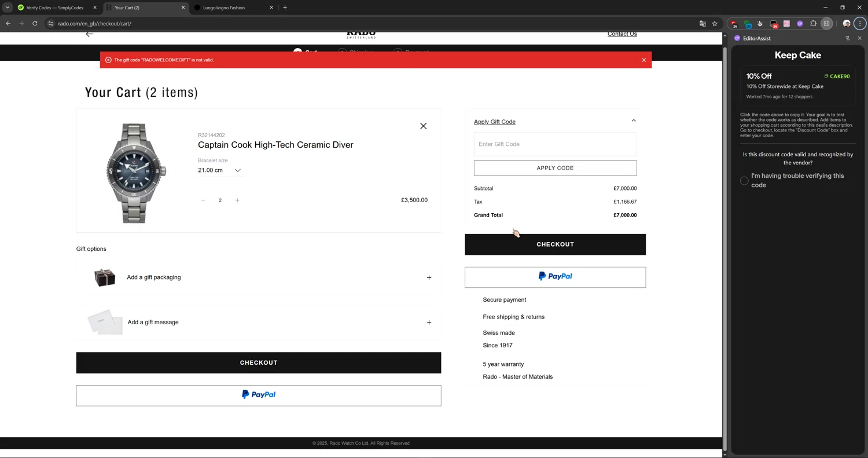Screen dimensions: 868x458
Task: Open the Captain Cook watch product image
Action: 136,173
